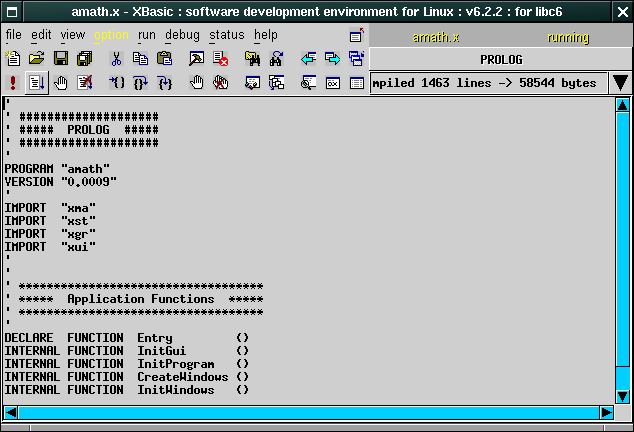Image resolution: width=634 pixels, height=432 pixels.
Task: Click the open folder icon
Action: [x=37, y=59]
